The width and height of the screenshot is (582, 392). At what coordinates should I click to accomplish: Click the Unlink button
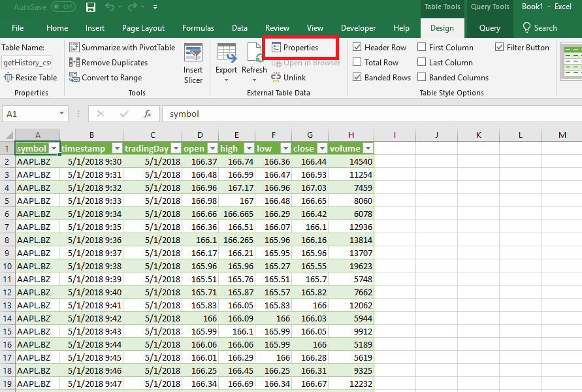pos(289,78)
